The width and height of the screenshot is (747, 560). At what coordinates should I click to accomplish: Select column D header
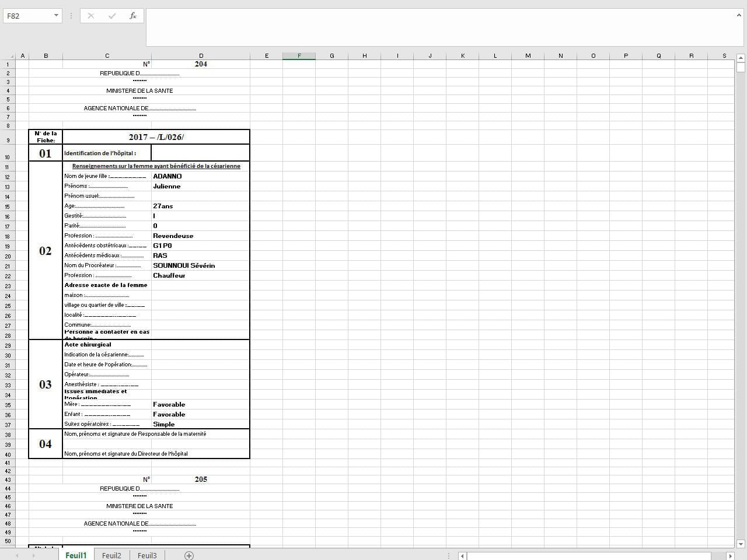[201, 56]
